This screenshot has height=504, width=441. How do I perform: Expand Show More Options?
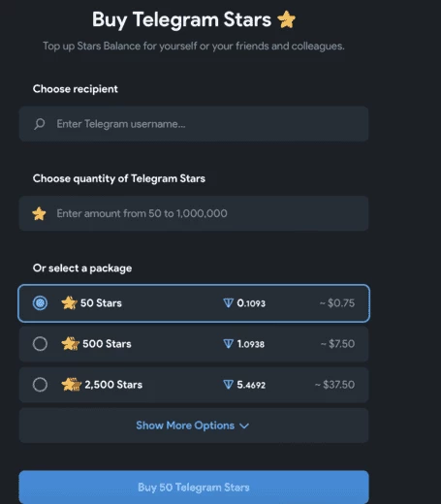[x=194, y=425]
